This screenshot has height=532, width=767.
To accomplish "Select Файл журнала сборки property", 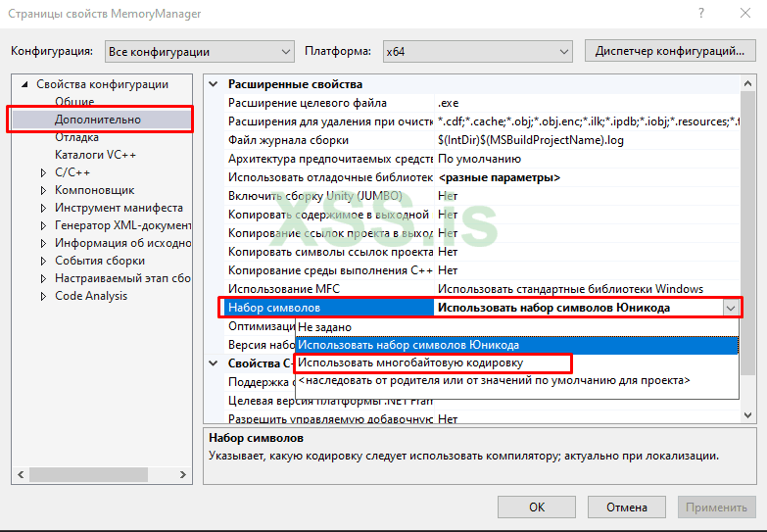I will coord(330,140).
